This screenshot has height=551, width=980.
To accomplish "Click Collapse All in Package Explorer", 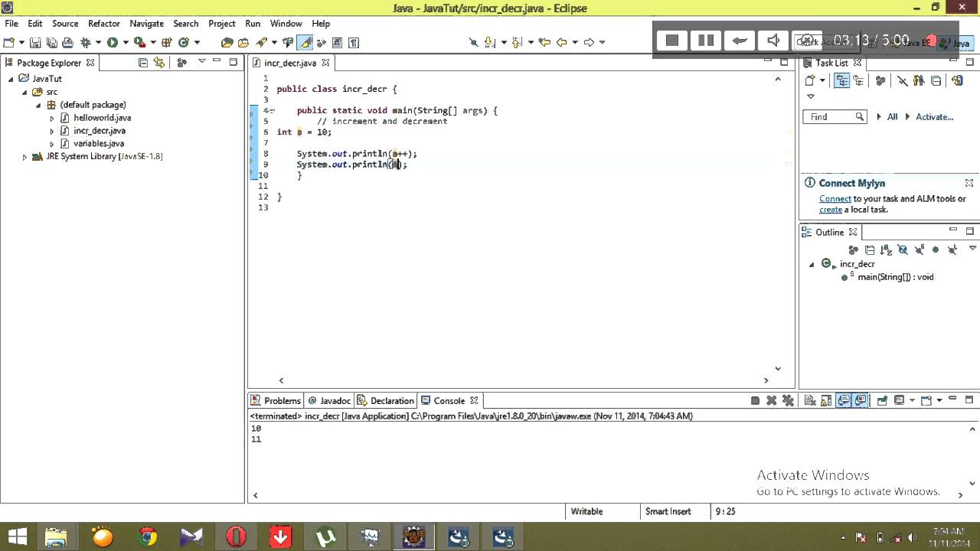I will (x=142, y=63).
